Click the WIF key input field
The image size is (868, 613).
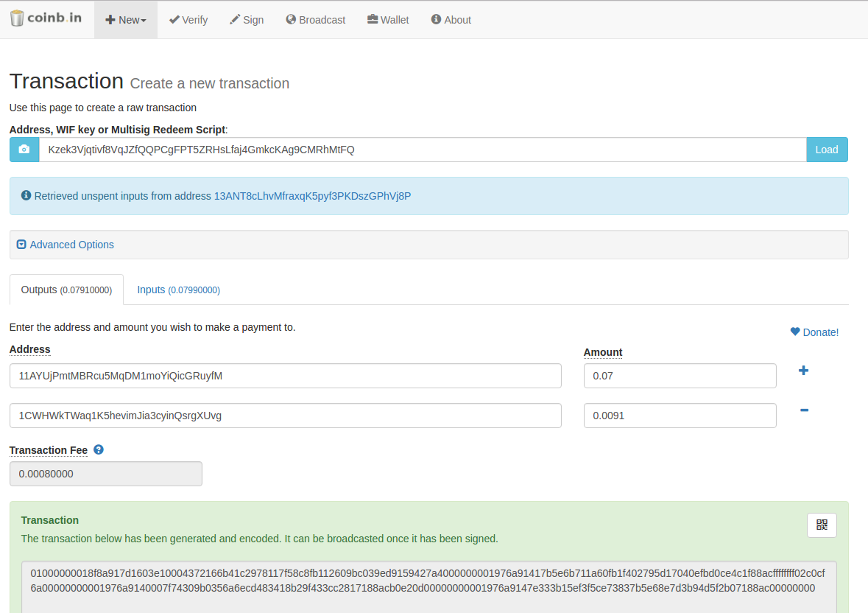click(423, 150)
